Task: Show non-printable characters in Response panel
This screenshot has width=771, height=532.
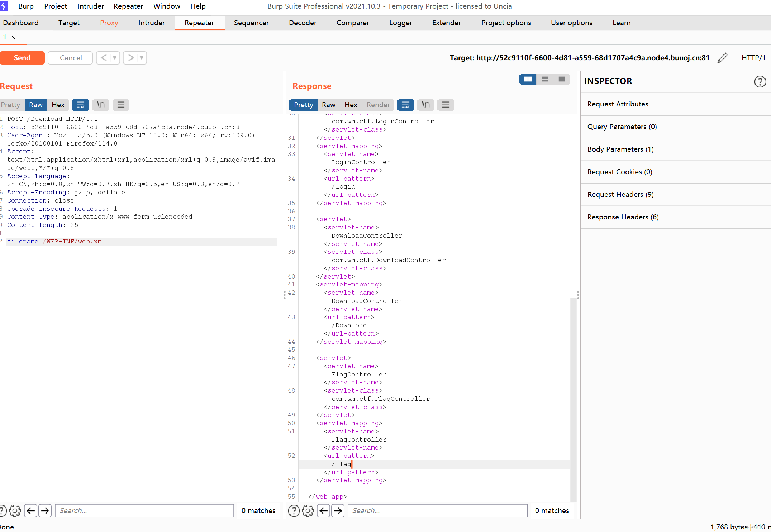Action: [425, 105]
